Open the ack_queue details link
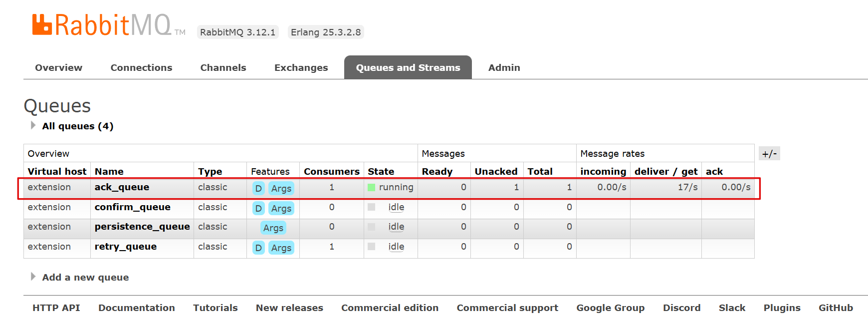The width and height of the screenshot is (868, 328). coord(122,187)
